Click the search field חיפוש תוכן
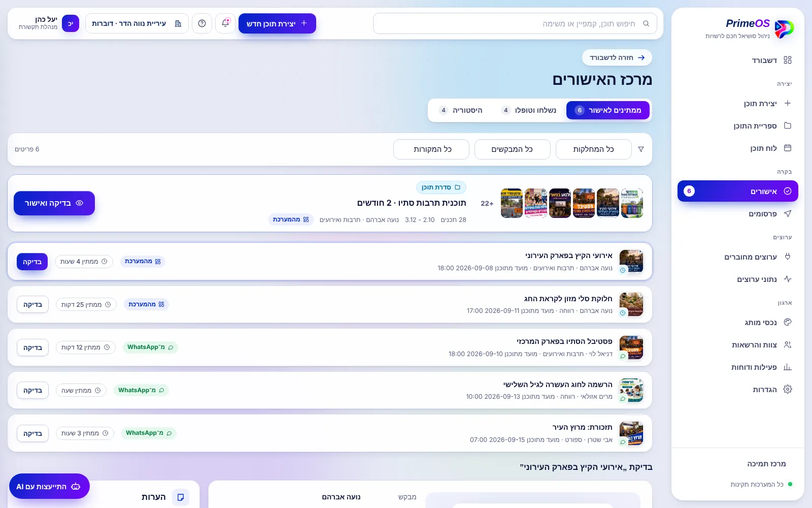This screenshot has height=508, width=812. [515, 23]
